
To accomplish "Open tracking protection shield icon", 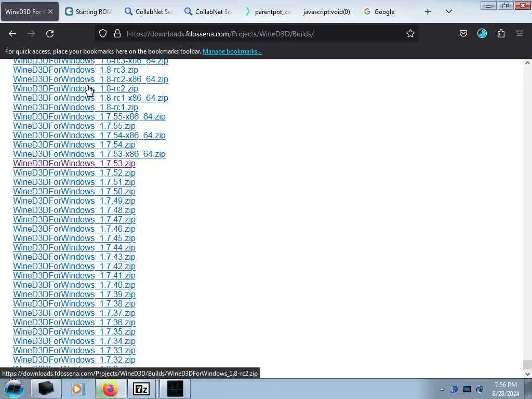I will point(103,33).
